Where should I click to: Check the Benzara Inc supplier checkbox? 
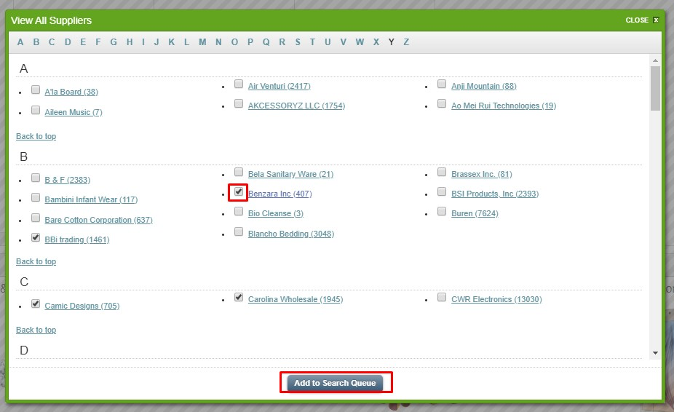click(238, 192)
